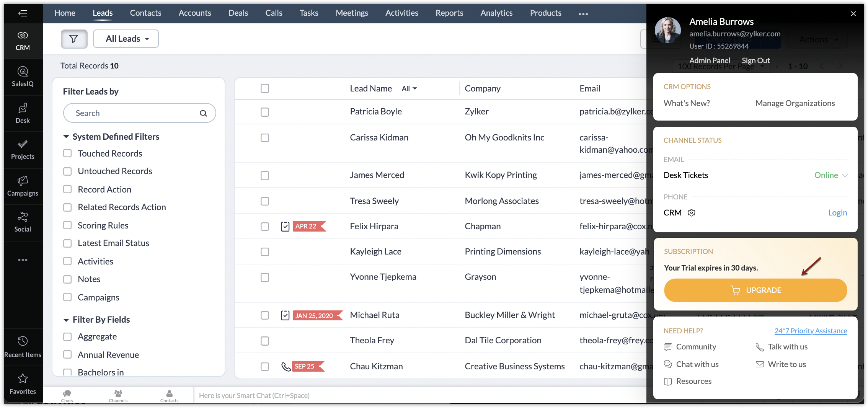Click the Community help link

pos(690,347)
